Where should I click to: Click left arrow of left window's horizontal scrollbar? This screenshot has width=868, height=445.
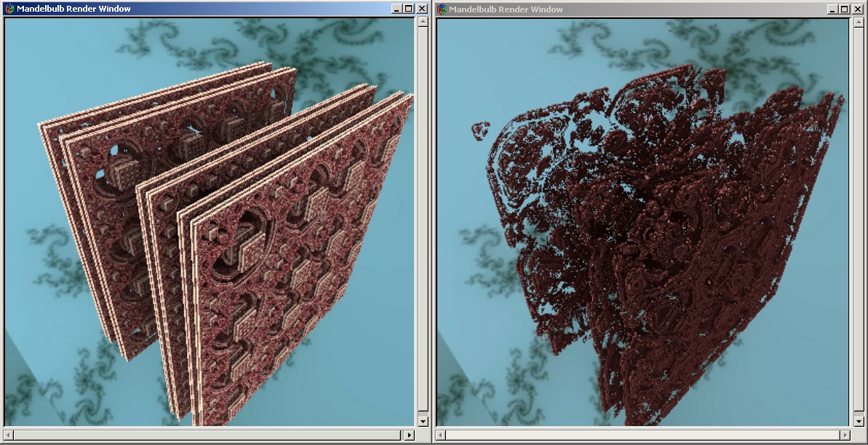click(9, 435)
